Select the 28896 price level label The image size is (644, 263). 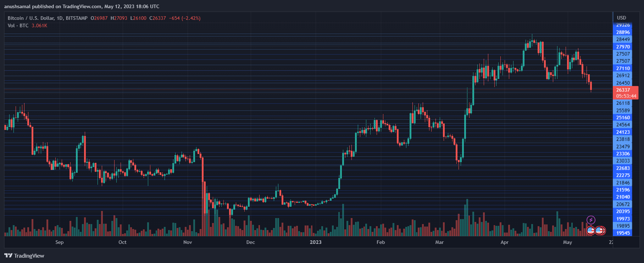[623, 32]
